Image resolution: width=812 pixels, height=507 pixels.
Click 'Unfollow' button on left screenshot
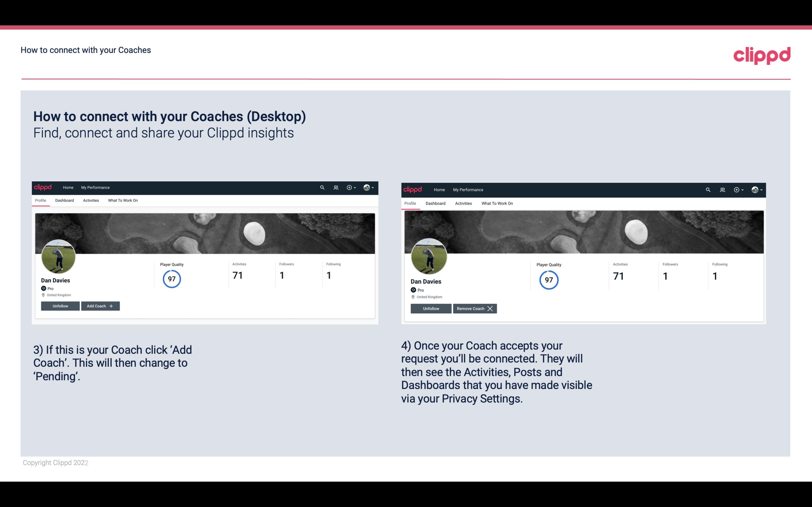coord(60,306)
